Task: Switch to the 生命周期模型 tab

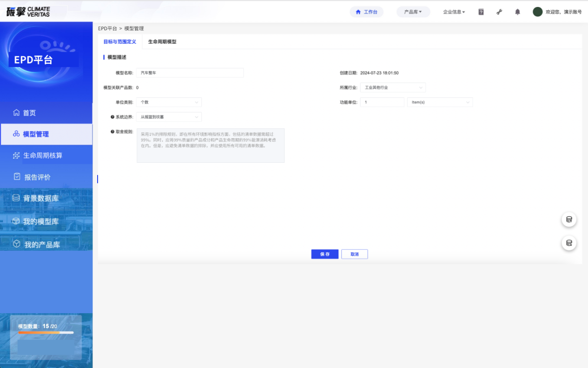Action: pos(162,42)
